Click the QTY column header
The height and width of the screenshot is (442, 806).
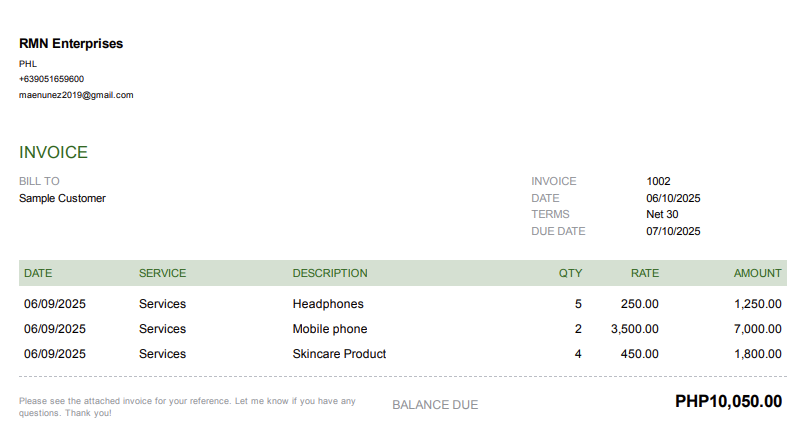pos(570,273)
